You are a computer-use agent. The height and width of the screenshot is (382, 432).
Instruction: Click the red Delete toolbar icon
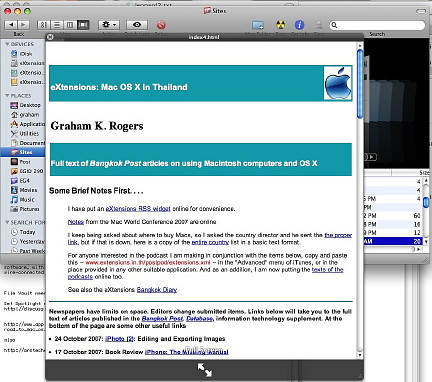point(161,25)
